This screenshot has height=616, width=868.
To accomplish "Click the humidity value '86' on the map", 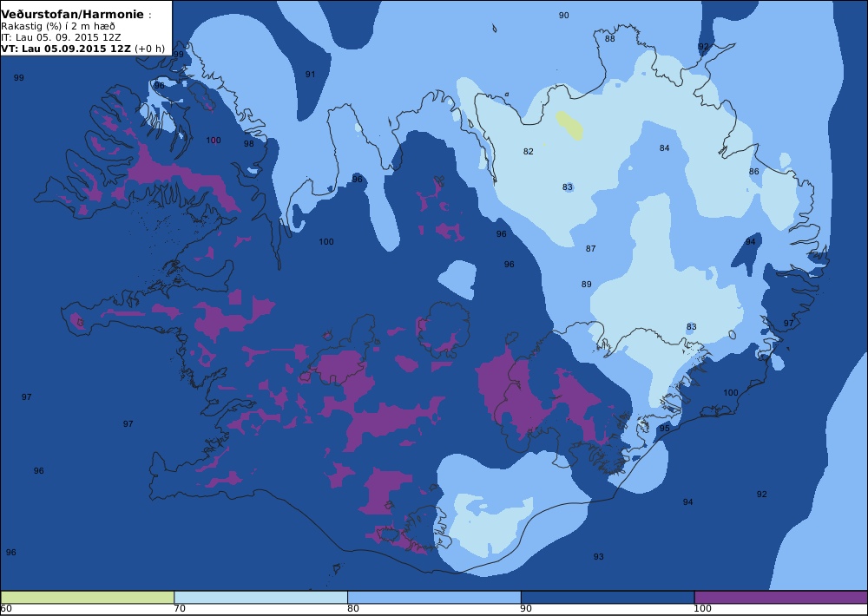I will [x=754, y=172].
